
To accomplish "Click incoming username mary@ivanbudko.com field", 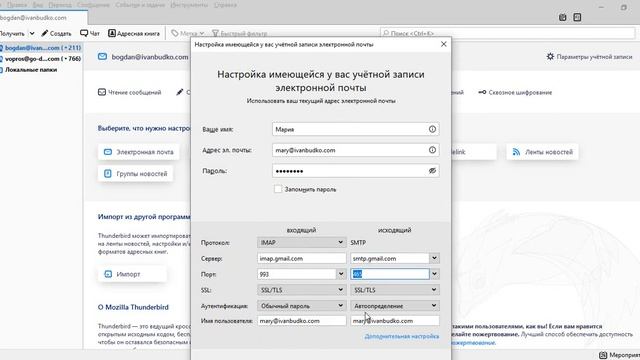I will coord(302,321).
